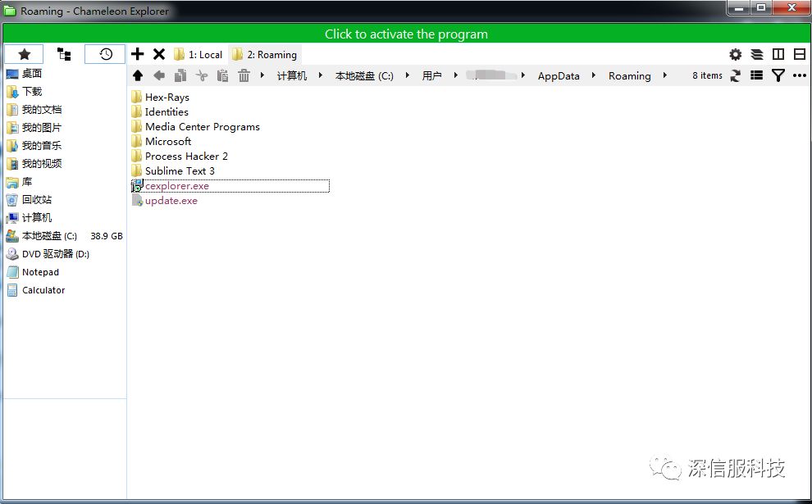Copy selected files using the toolbar
This screenshot has height=504, width=812.
pyautogui.click(x=180, y=75)
